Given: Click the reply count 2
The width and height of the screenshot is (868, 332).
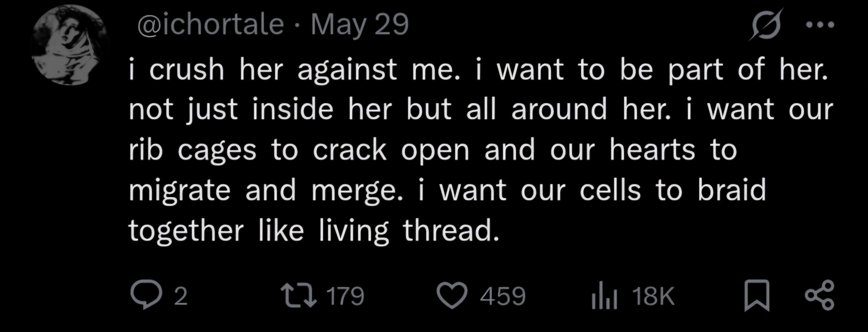Looking at the screenshot, I should point(181,296).
